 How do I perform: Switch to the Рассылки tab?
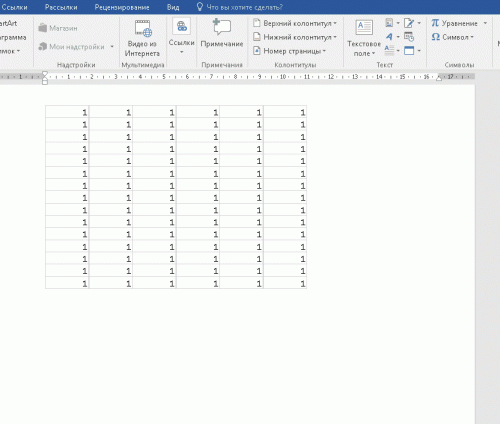pyautogui.click(x=61, y=7)
